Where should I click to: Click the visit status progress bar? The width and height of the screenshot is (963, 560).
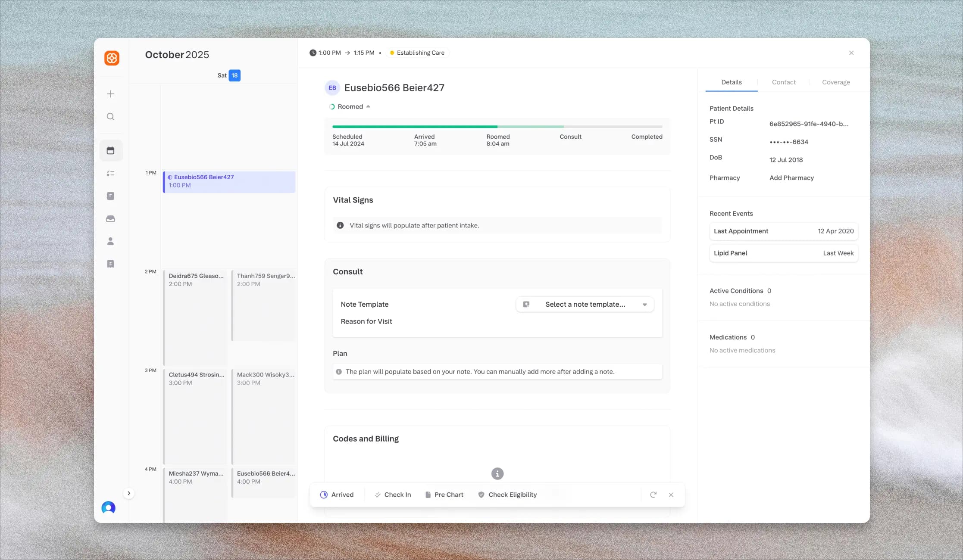497,127
